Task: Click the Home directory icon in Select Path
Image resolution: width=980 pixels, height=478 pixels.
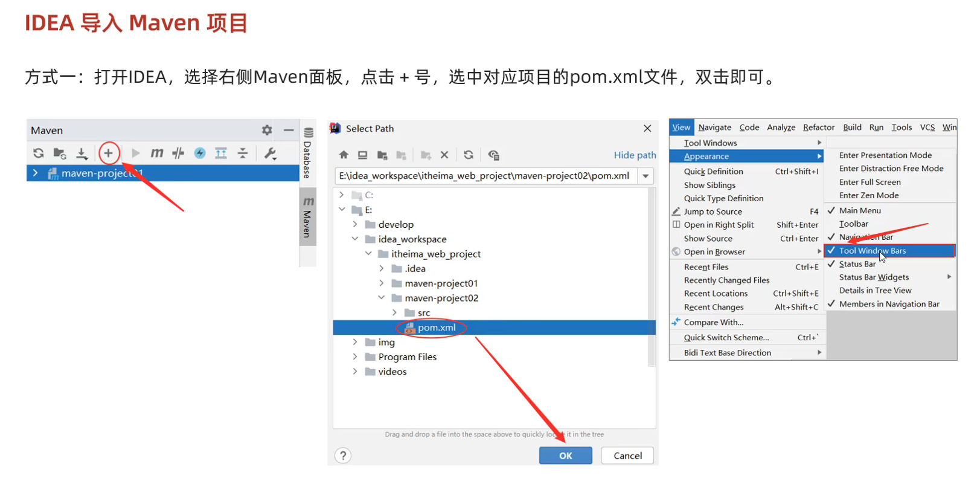Action: pyautogui.click(x=344, y=155)
